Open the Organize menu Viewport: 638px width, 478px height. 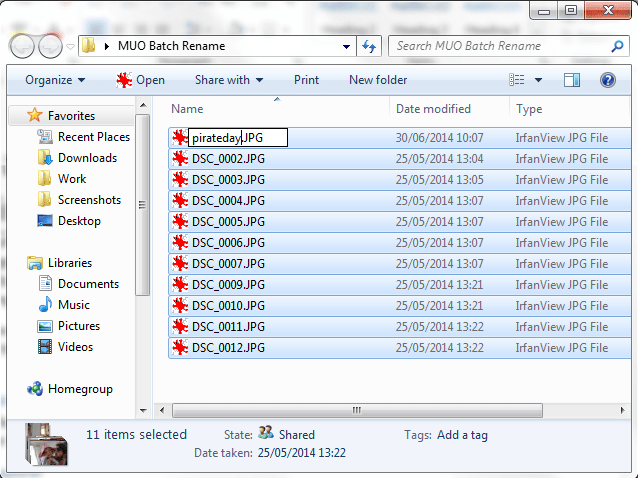point(55,80)
